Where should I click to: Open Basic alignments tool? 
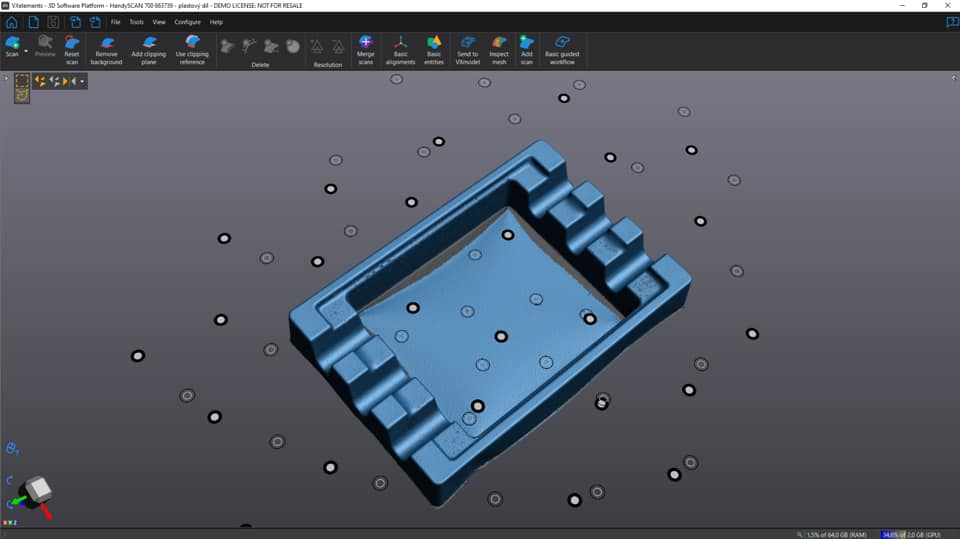[400, 50]
